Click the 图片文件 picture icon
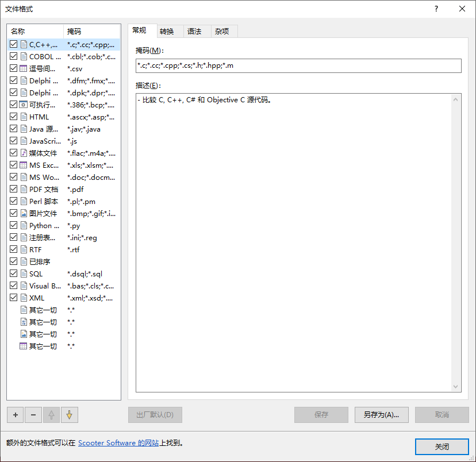Image resolution: width=476 pixels, height=462 pixels. coord(24,213)
